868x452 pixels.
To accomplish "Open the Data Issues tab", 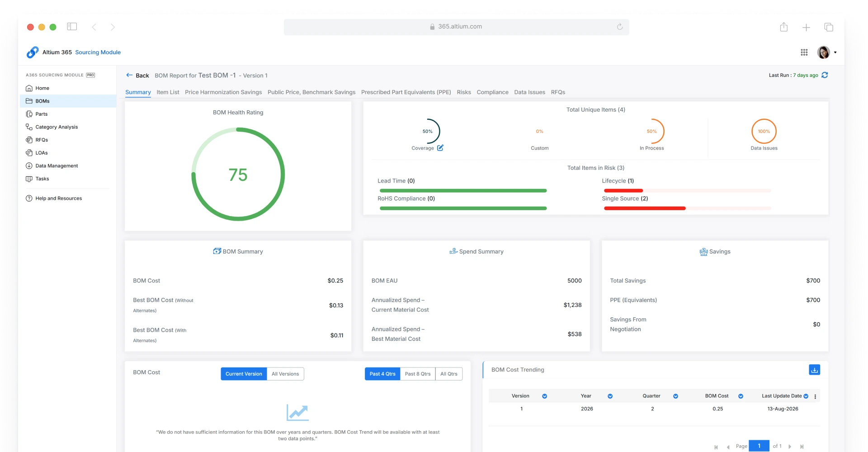I will 529,92.
